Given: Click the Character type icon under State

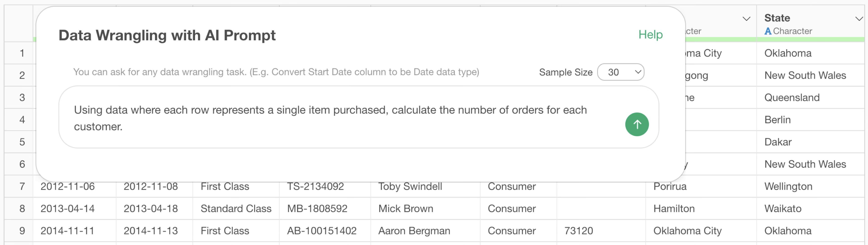Looking at the screenshot, I should (x=768, y=31).
